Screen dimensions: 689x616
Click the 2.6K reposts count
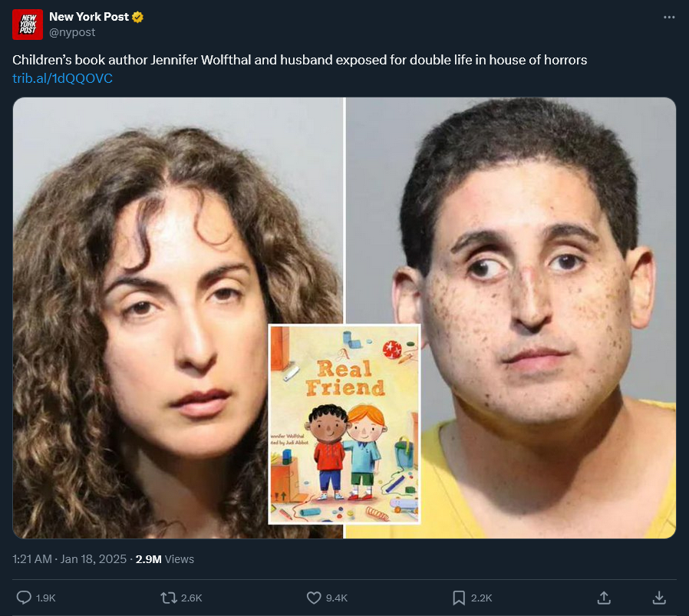click(x=192, y=598)
